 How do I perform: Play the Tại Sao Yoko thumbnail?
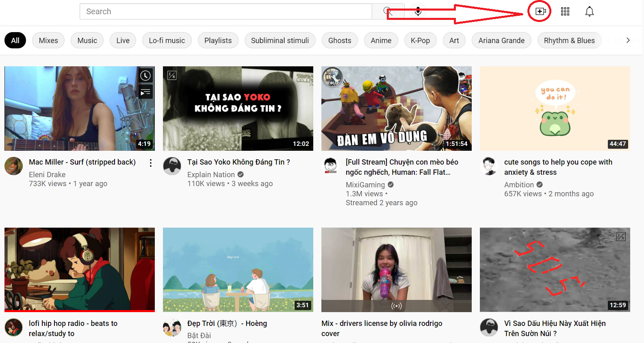point(238,109)
